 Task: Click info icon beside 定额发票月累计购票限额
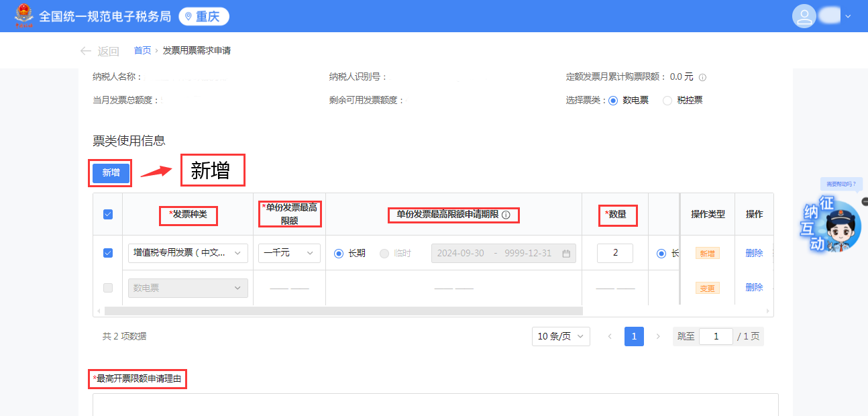(702, 77)
